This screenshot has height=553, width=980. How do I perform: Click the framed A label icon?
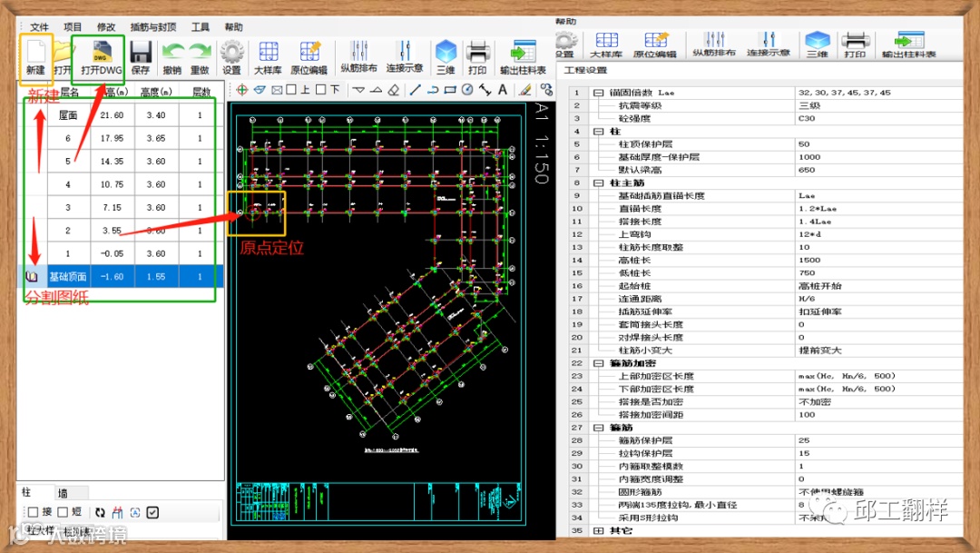coord(135,512)
